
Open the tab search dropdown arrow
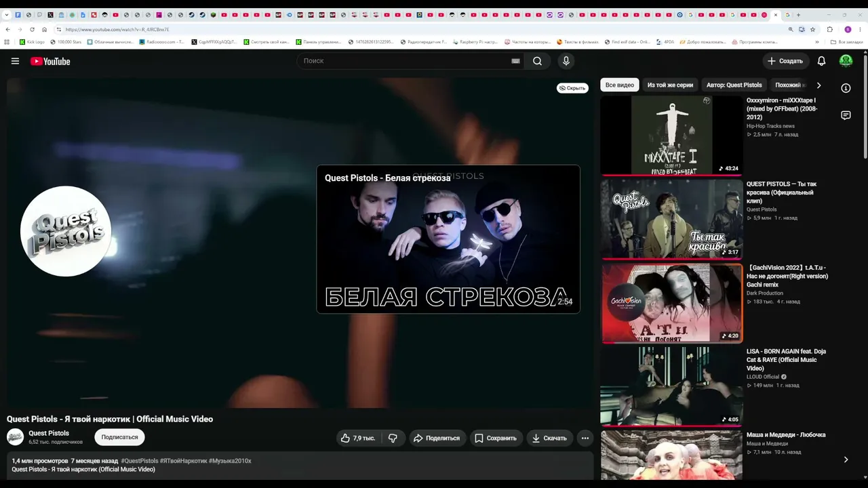(x=6, y=15)
